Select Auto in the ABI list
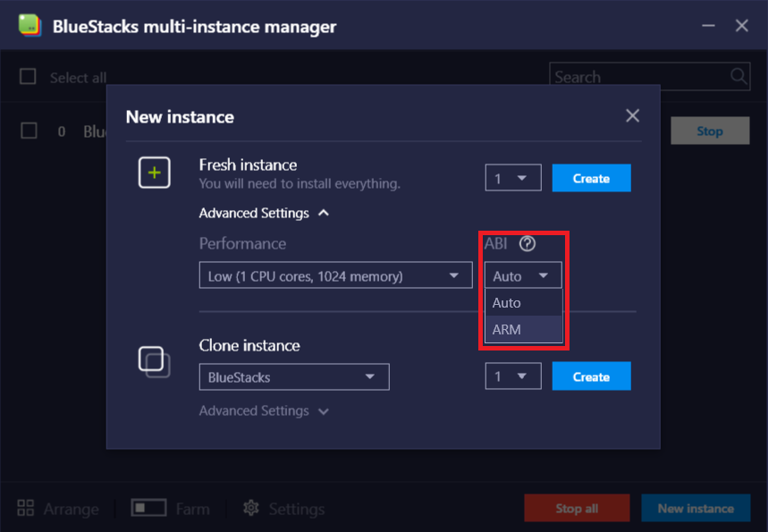 pyautogui.click(x=523, y=303)
